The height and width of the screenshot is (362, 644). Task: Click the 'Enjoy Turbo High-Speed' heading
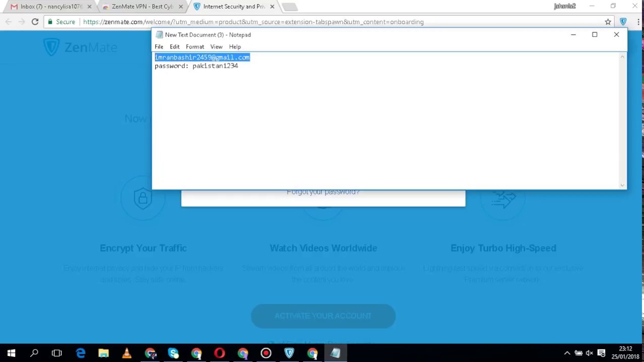[x=503, y=248]
